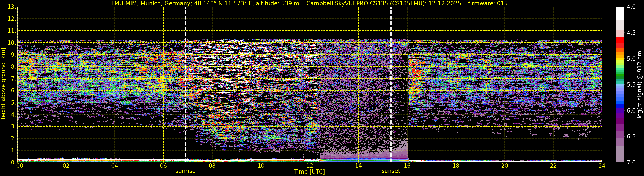644x176 pixels.
Task: Click the "11." height axis tick label
Action: 12,31
